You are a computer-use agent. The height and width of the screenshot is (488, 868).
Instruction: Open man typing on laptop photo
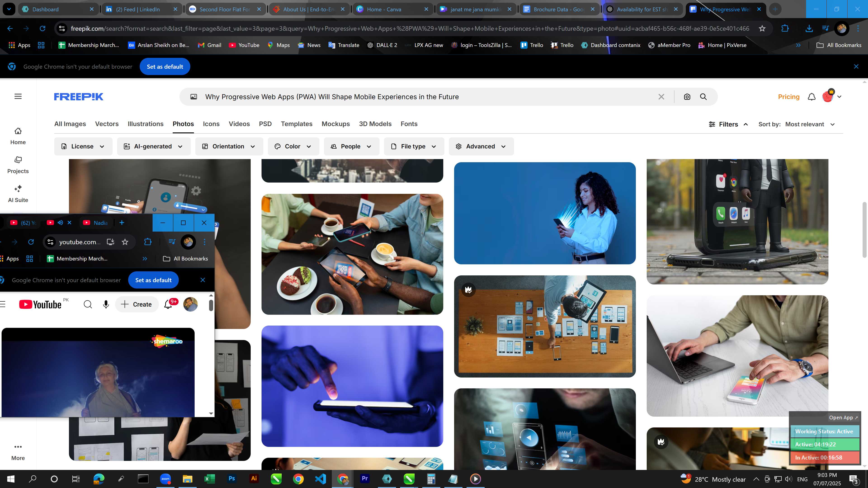737,356
